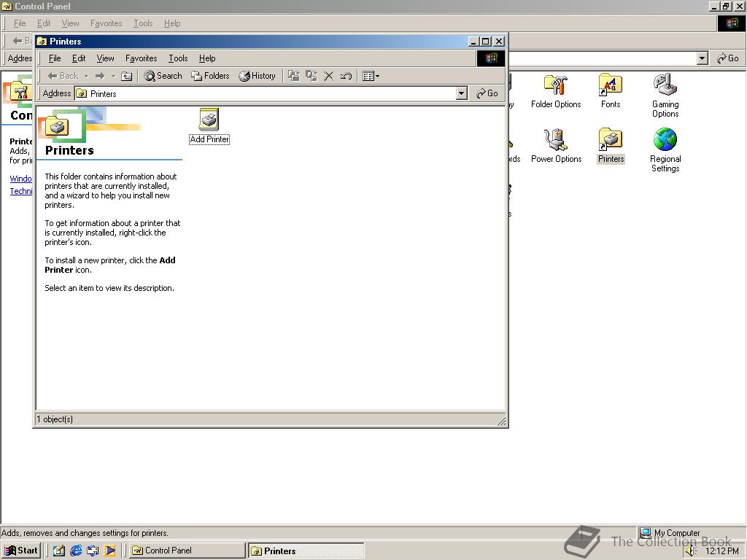Open Forward history dropdown arrow in Printers
The image size is (747, 560).
[113, 76]
